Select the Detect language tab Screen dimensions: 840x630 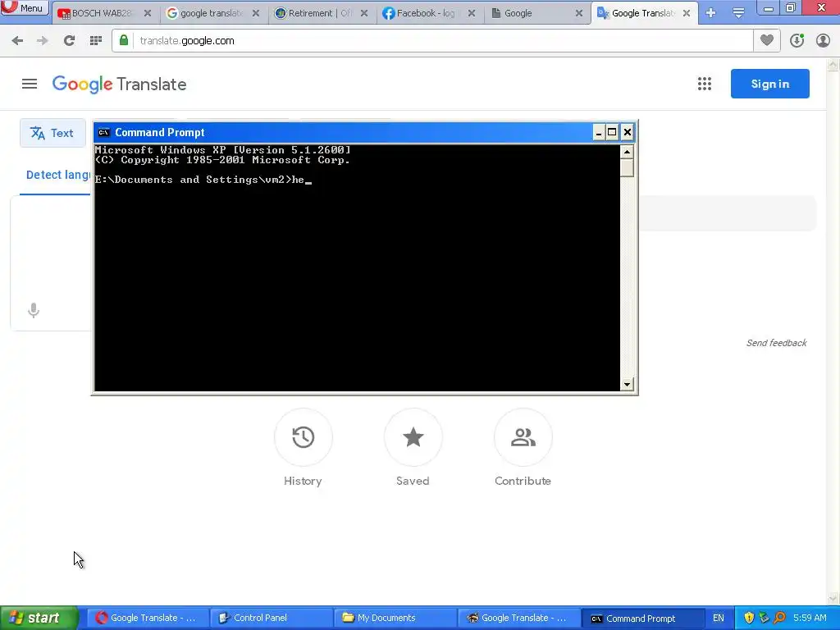pos(58,175)
